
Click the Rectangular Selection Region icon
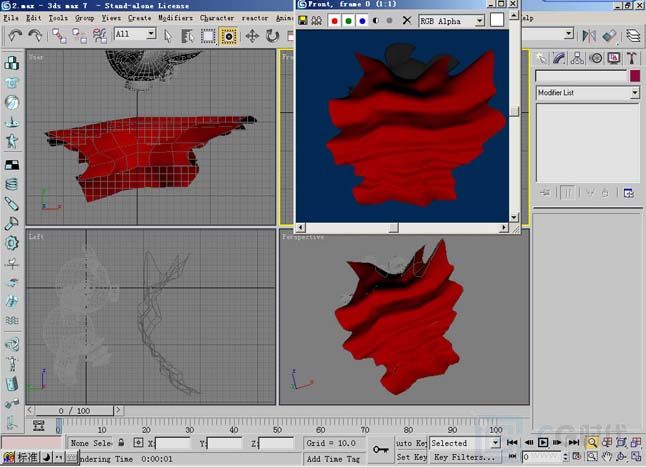pos(208,36)
